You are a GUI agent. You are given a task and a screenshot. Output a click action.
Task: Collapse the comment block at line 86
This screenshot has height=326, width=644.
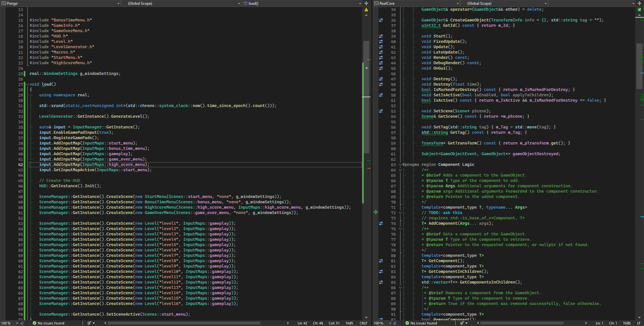point(400,288)
